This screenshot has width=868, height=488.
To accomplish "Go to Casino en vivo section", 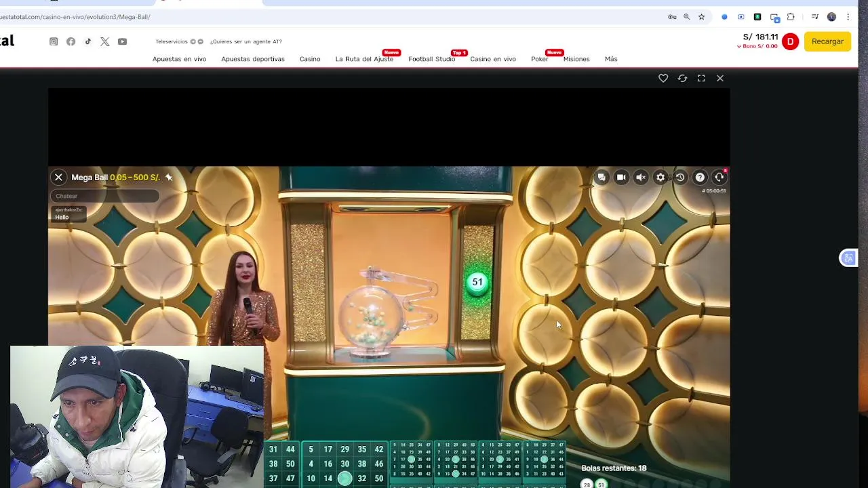I will click(493, 59).
